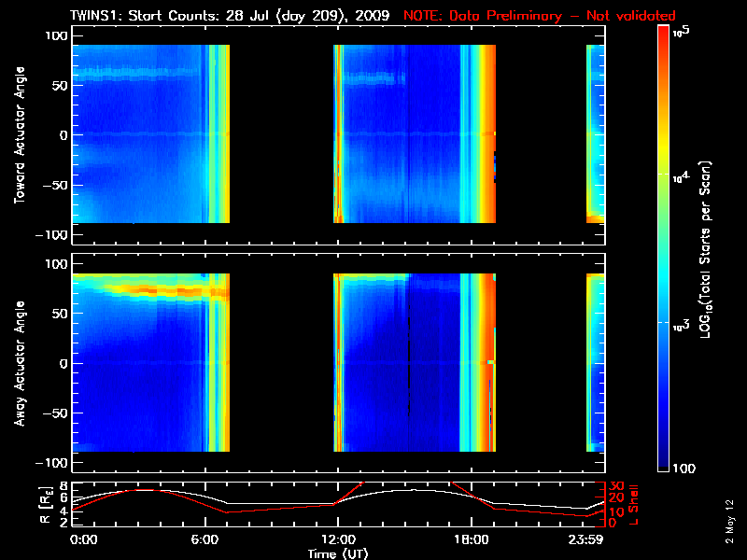This screenshot has height=560, width=747.
Task: Click the orbit R and L Shell panel
Action: (338, 504)
